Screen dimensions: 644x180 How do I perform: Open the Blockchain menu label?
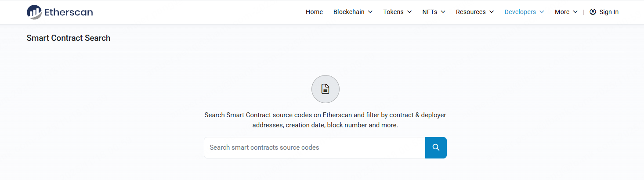pos(349,12)
